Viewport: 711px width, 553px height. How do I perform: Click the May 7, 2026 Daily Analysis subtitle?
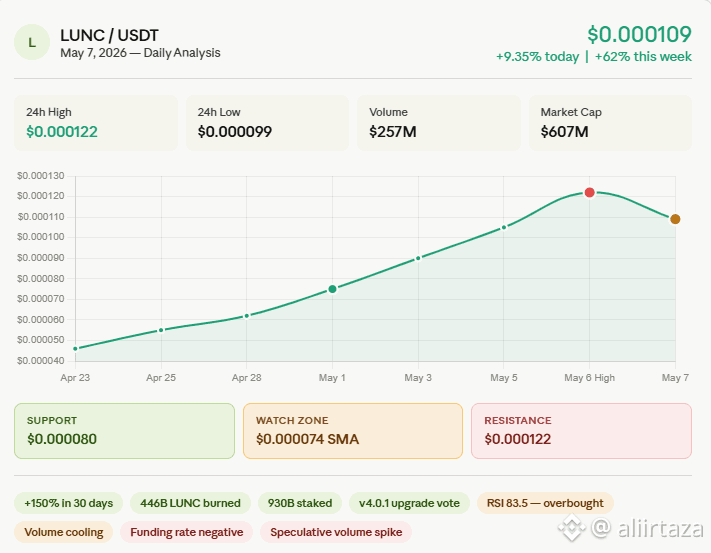click(x=140, y=53)
